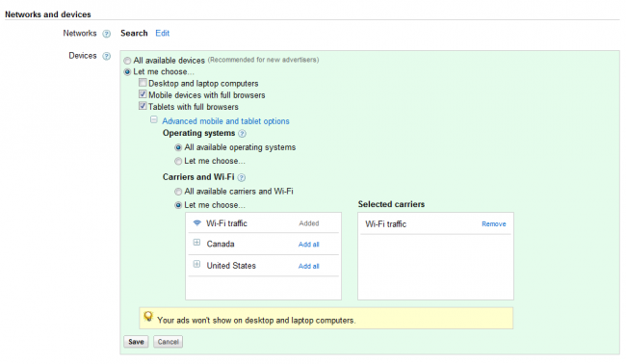Uncheck Mobile devices with full browsers

pyautogui.click(x=143, y=94)
